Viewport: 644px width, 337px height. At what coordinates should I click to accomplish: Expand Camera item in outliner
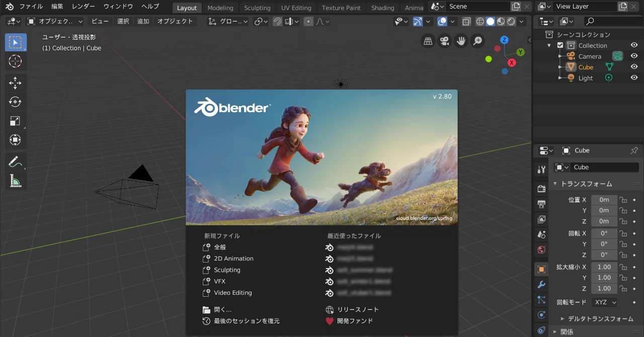560,56
